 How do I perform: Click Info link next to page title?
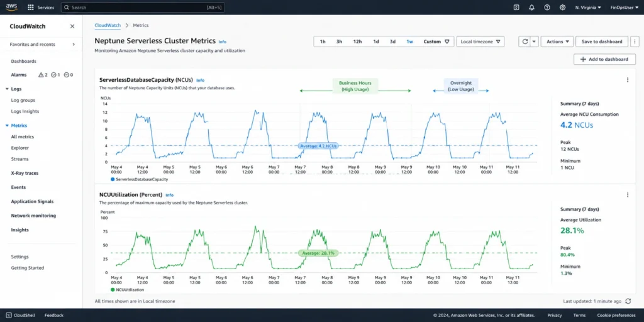click(x=222, y=42)
